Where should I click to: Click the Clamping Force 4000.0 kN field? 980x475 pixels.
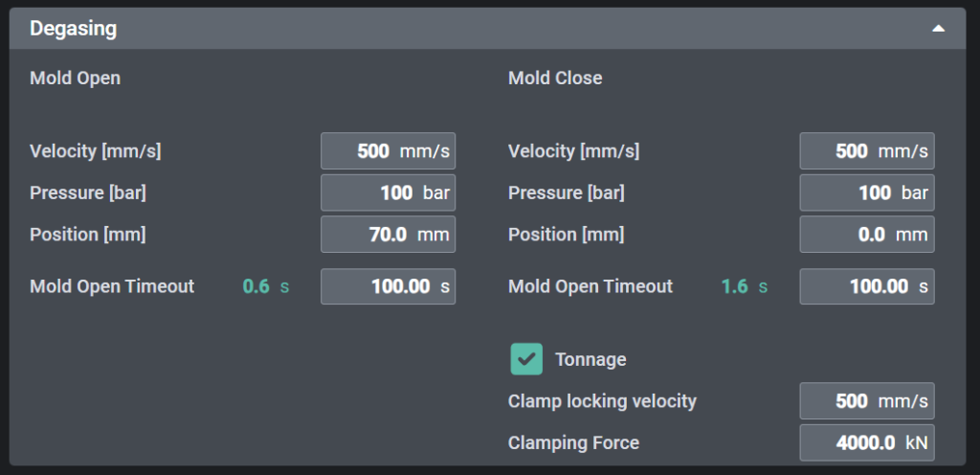[x=866, y=442]
